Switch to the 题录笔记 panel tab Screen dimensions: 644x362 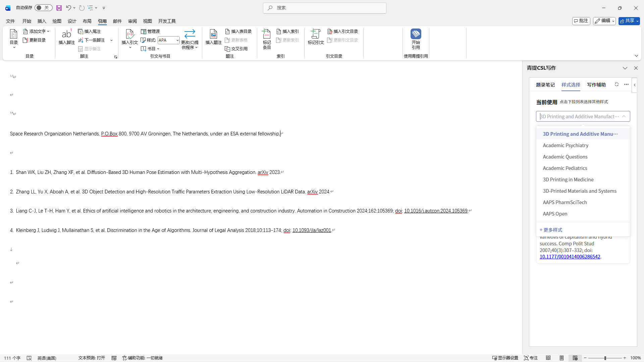[x=545, y=85]
